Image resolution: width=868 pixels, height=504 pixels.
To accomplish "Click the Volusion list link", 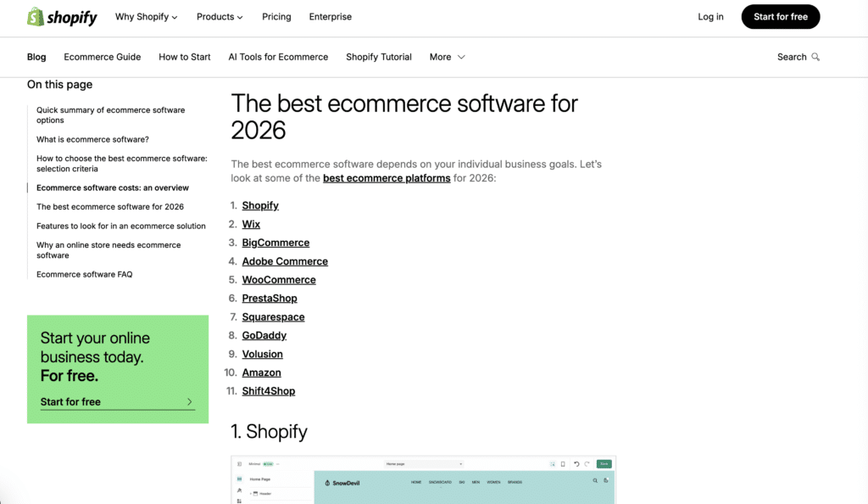I will coord(262,354).
